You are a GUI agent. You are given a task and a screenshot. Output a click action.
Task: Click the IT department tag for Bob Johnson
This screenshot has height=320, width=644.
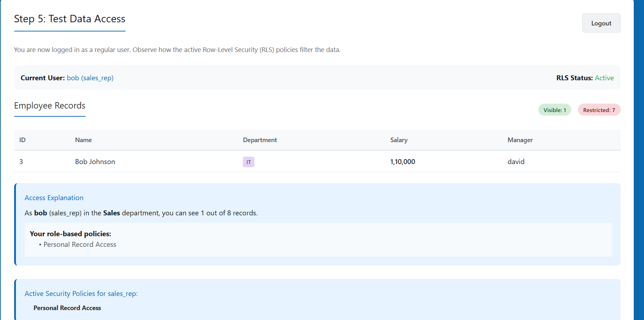pos(248,162)
